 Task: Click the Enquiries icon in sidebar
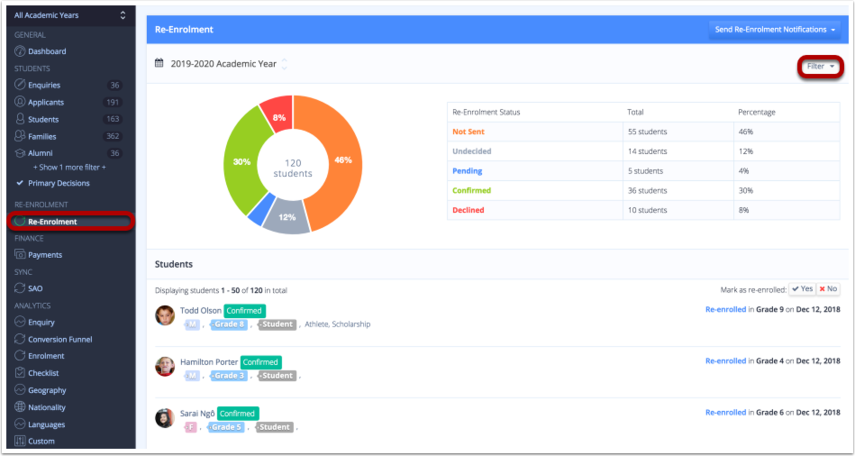pyautogui.click(x=19, y=85)
